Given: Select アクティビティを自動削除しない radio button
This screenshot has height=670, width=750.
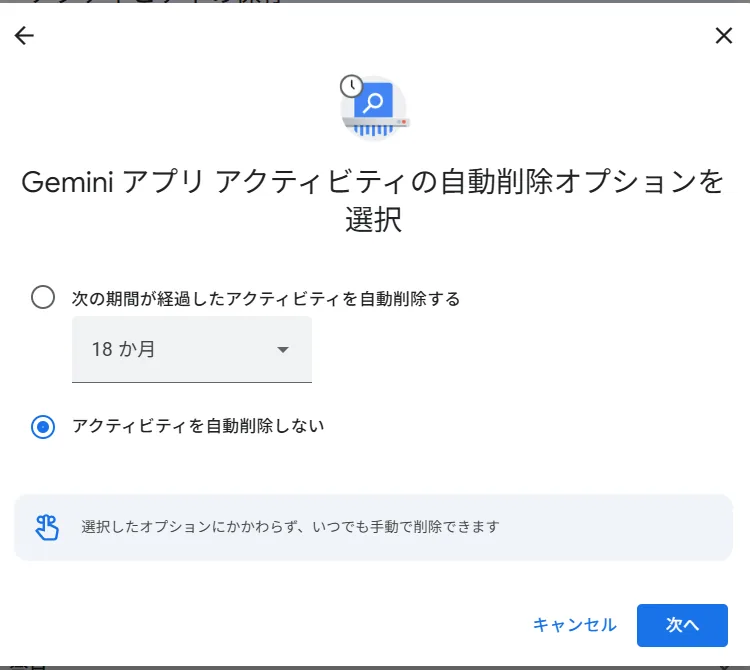Looking at the screenshot, I should (43, 427).
